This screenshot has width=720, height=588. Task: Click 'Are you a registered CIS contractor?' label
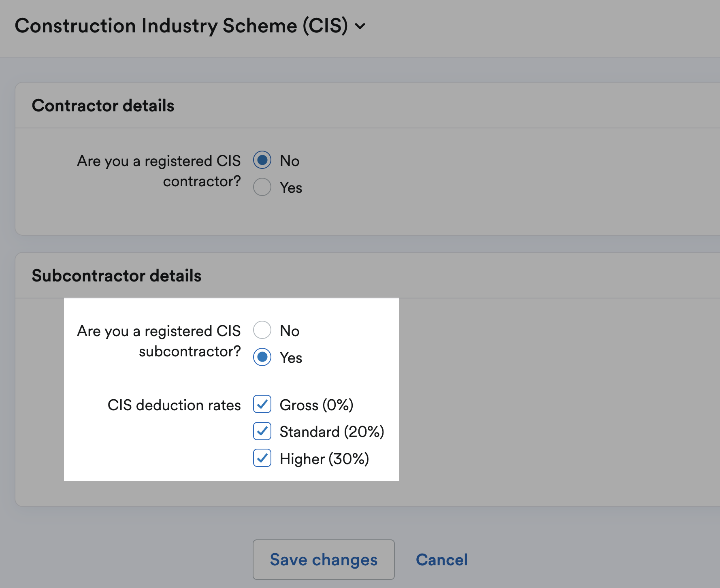pos(159,171)
